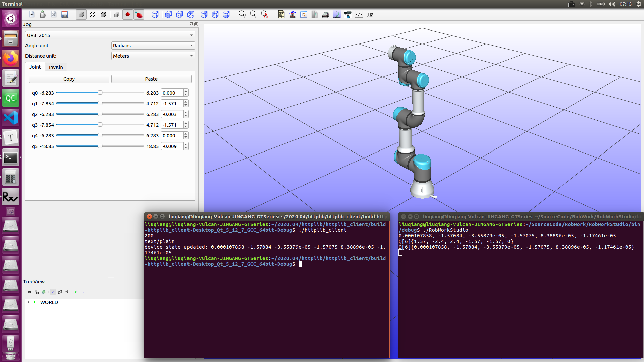Screen dimensions: 644x362
Task: Click the sensor camera plugin icon
Action: (x=348, y=14)
